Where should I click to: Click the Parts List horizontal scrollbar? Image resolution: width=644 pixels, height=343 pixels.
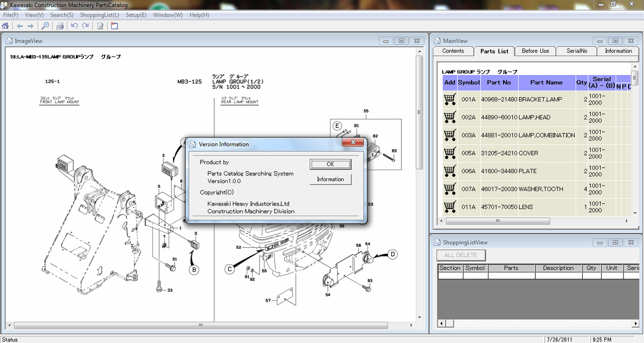click(x=535, y=221)
